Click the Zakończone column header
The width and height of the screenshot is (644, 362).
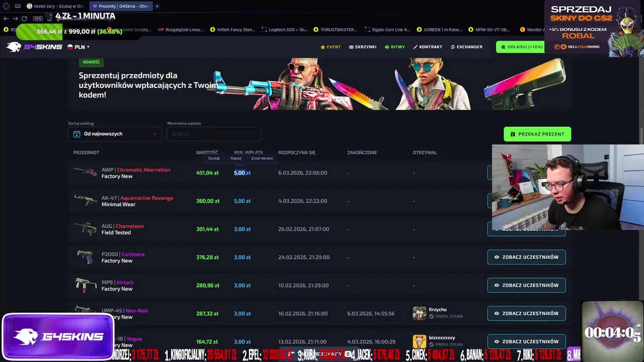(362, 152)
